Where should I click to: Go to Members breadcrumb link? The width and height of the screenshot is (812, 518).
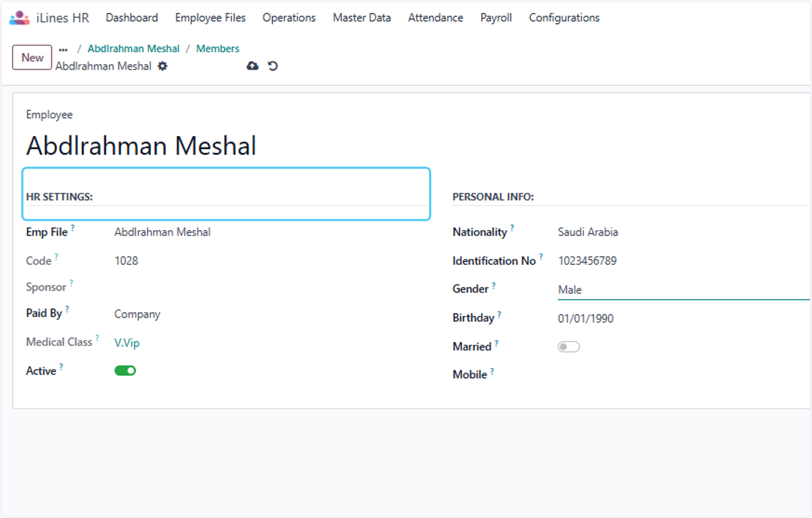point(218,49)
